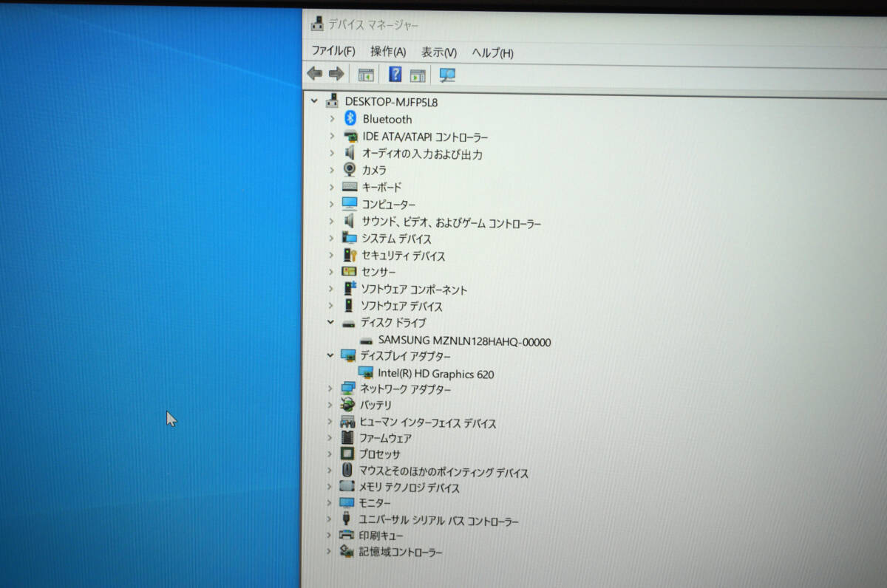Collapse the ディスプレイ アダプター category
The image size is (887, 588).
(x=330, y=355)
